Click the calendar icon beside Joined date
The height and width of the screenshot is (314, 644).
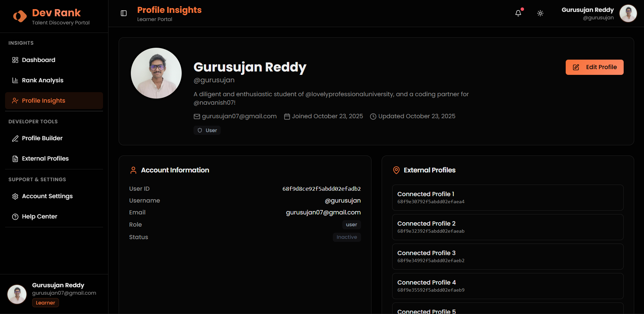click(x=287, y=117)
